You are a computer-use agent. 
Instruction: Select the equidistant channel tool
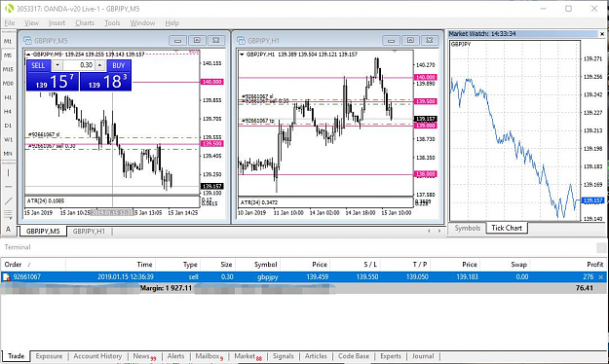click(8, 214)
